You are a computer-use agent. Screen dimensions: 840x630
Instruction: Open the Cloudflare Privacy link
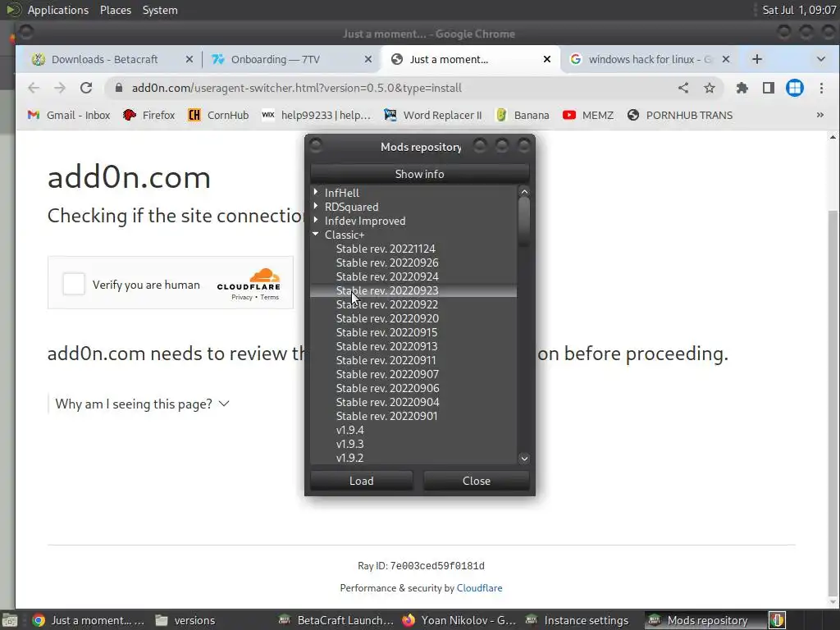tap(242, 297)
